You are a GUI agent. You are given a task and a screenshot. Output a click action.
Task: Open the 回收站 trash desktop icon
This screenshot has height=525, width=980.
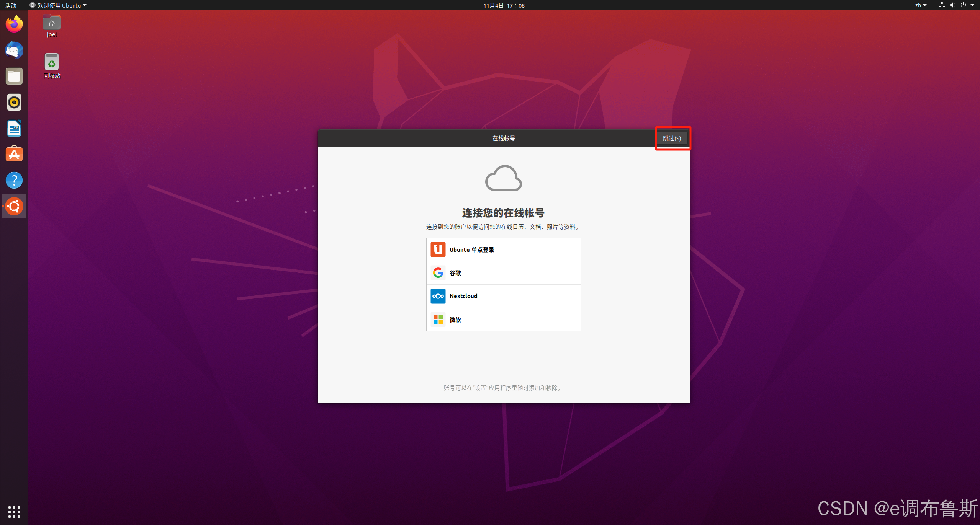pos(52,66)
